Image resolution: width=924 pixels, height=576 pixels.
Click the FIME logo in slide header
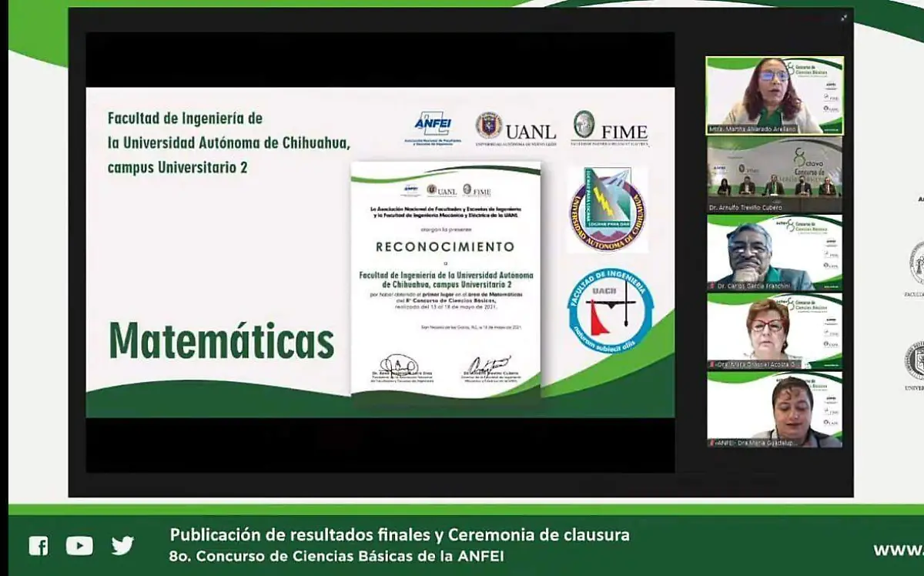click(610, 129)
